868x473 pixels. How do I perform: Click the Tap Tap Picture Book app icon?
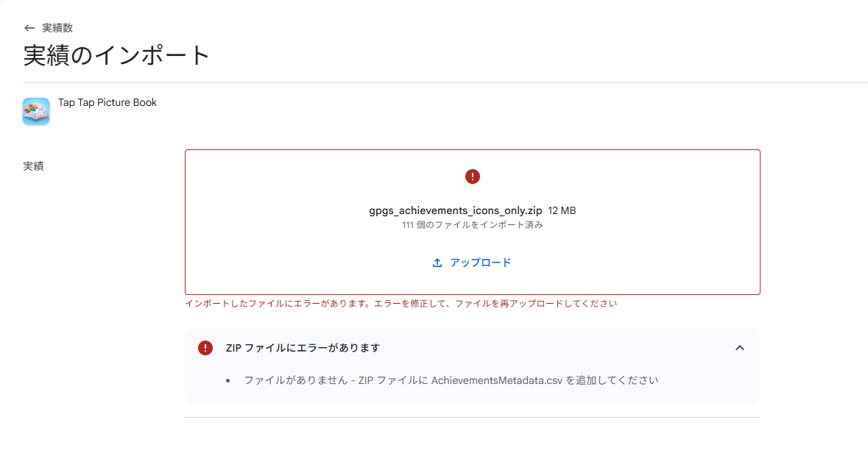pos(36,111)
